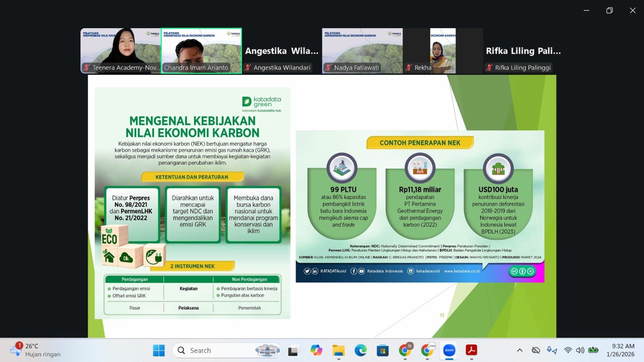This screenshot has width=644, height=362.
Task: Click the Windows Start button
Action: pos(159,350)
